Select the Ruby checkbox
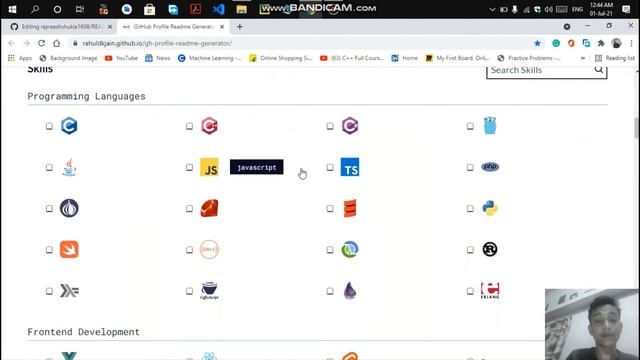Image resolution: width=640 pixels, height=360 pixels. pyautogui.click(x=189, y=209)
